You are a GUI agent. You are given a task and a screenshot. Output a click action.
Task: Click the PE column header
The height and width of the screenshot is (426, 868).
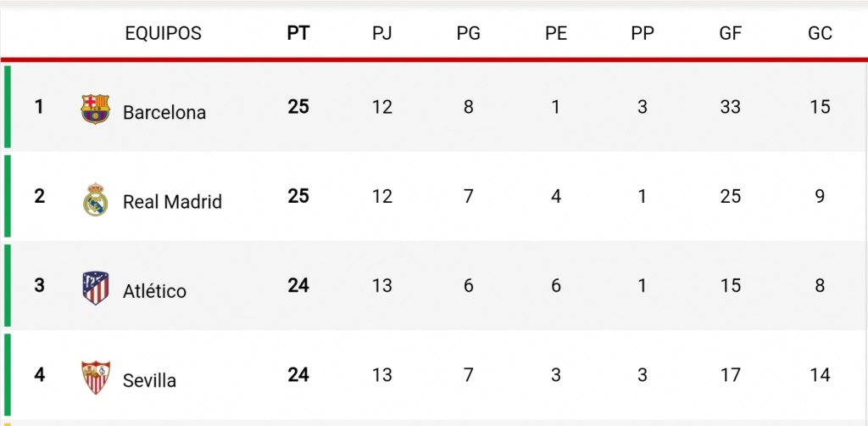click(x=556, y=33)
